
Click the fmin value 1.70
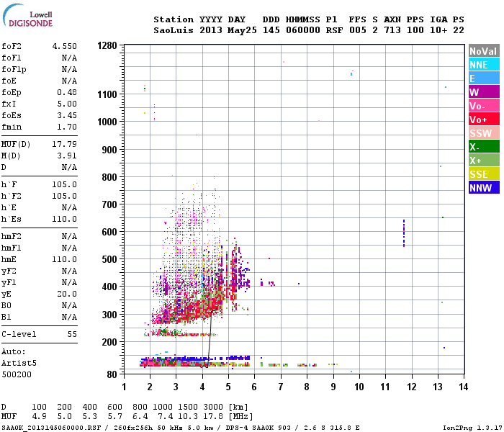[67, 127]
